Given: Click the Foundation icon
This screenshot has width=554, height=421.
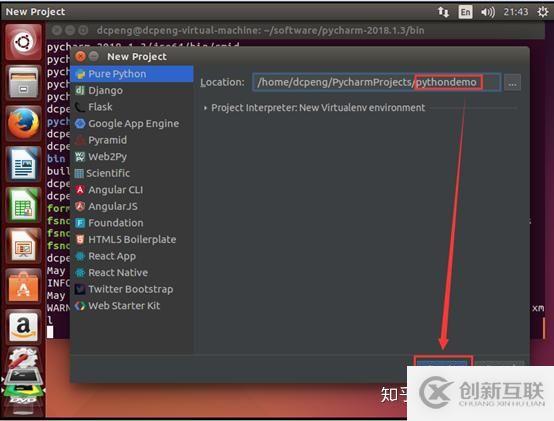Looking at the screenshot, I should pos(80,223).
